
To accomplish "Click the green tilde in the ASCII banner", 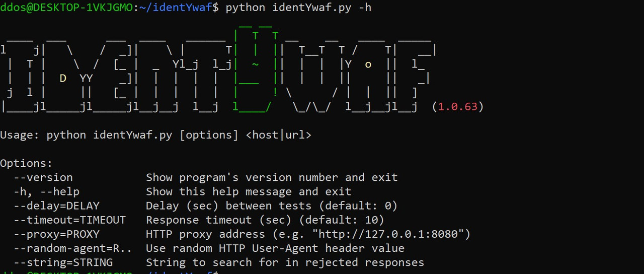I will pos(255,64).
